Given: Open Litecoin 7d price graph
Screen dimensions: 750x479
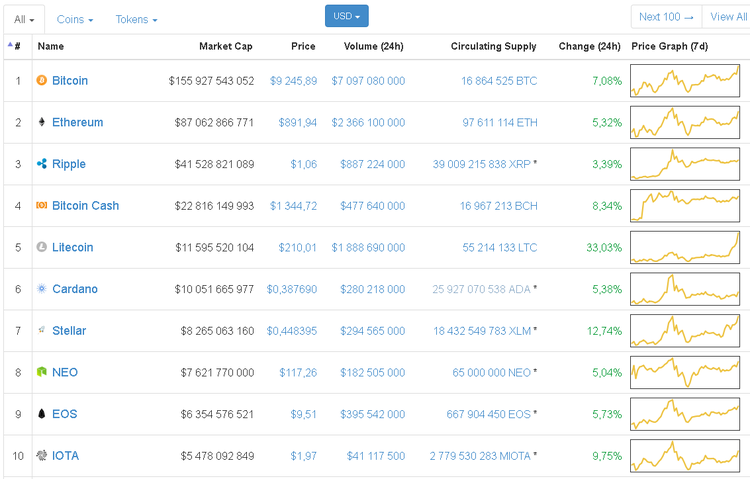Looking at the screenshot, I should click(685, 247).
